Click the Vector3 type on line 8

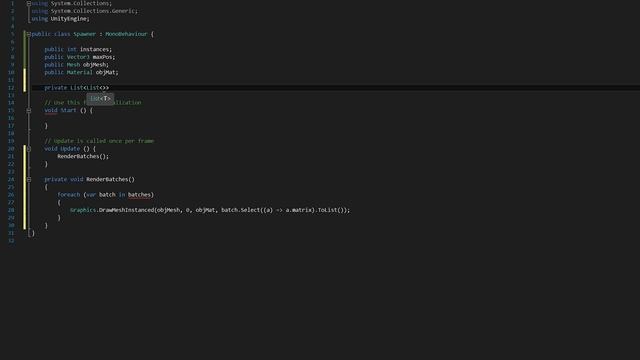pyautogui.click(x=78, y=57)
